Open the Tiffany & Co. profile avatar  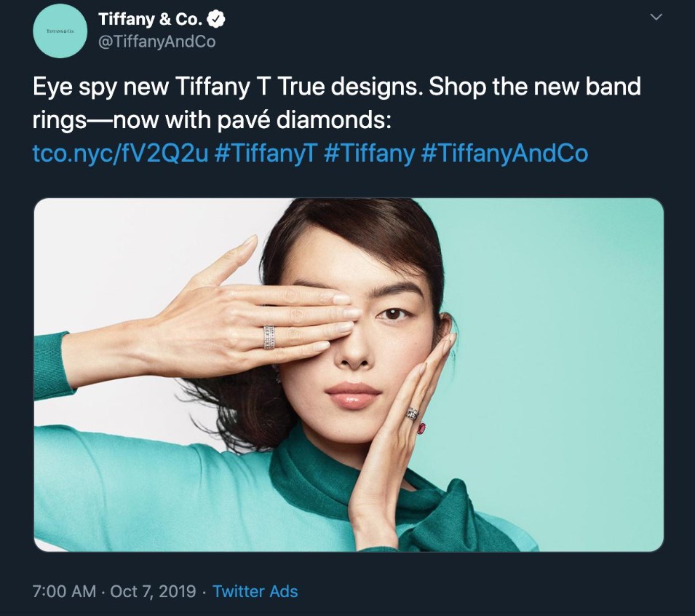[x=60, y=31]
